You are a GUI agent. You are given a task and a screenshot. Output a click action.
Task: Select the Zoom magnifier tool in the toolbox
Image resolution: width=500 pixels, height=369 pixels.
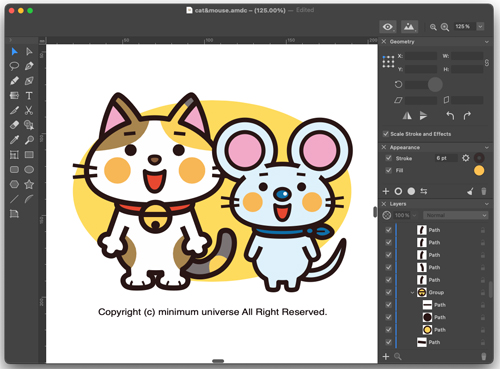(29, 140)
